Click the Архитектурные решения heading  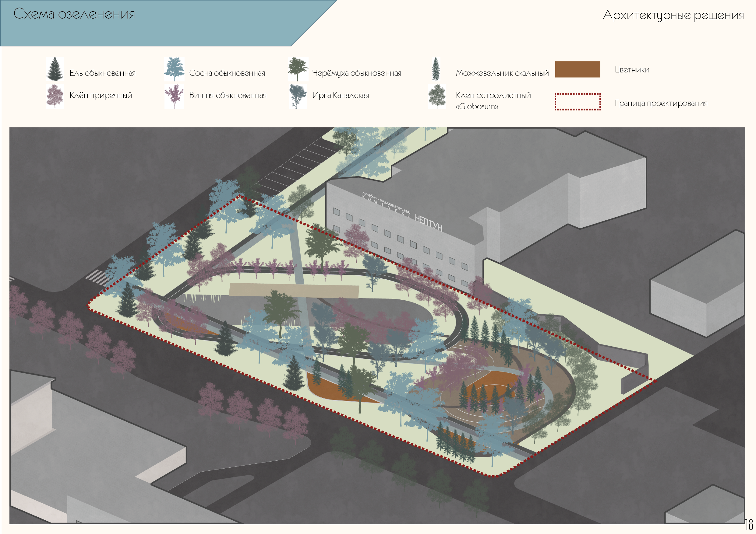coord(673,16)
